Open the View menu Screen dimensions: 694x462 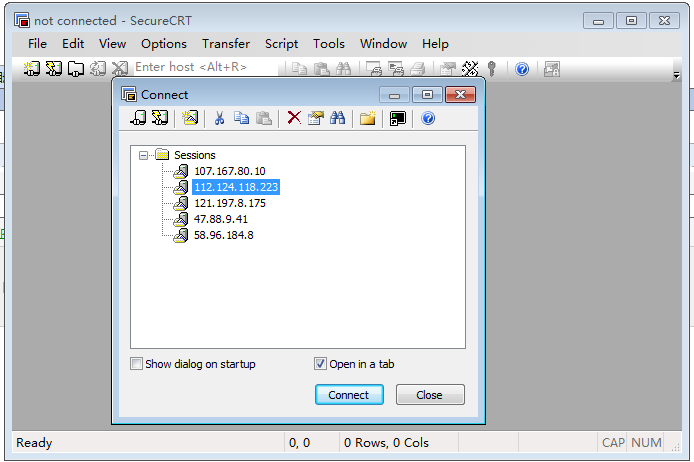coord(112,44)
